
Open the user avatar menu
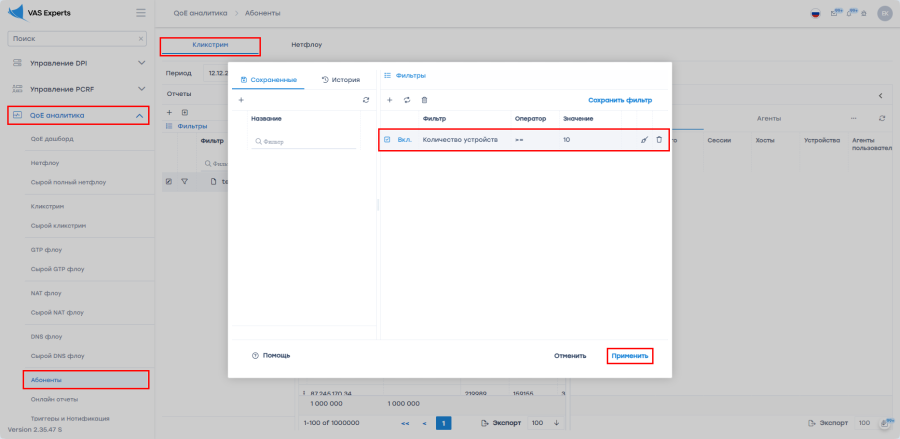pyautogui.click(x=885, y=13)
